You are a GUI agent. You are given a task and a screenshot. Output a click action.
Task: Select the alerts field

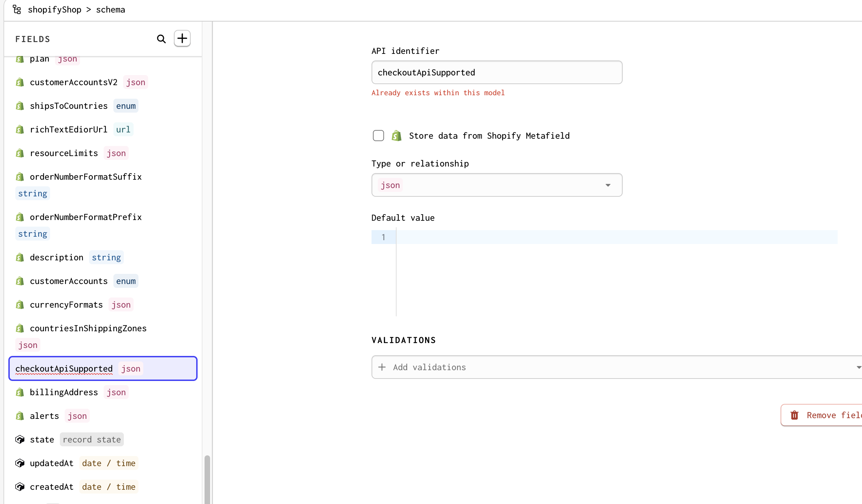coord(103,416)
